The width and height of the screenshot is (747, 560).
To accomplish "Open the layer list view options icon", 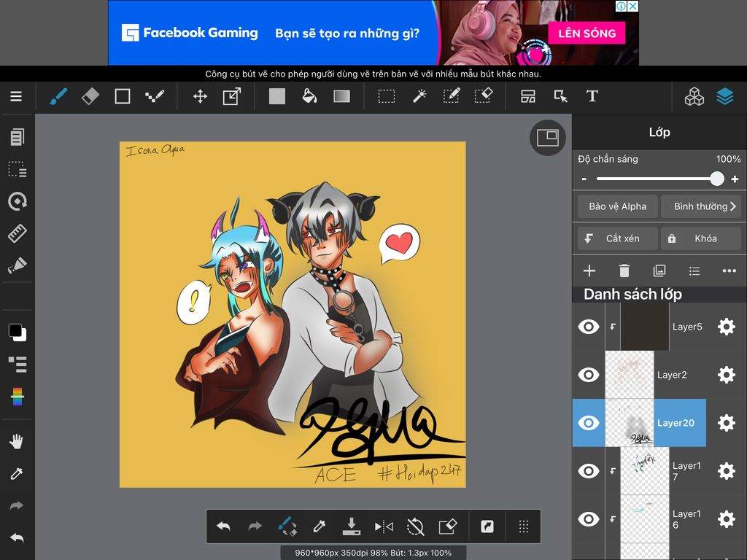I will (694, 271).
